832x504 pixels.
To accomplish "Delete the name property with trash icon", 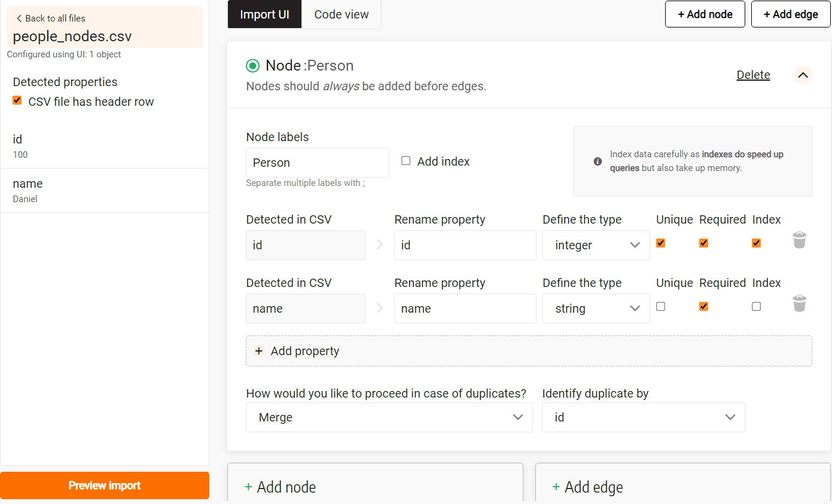I will click(x=799, y=304).
